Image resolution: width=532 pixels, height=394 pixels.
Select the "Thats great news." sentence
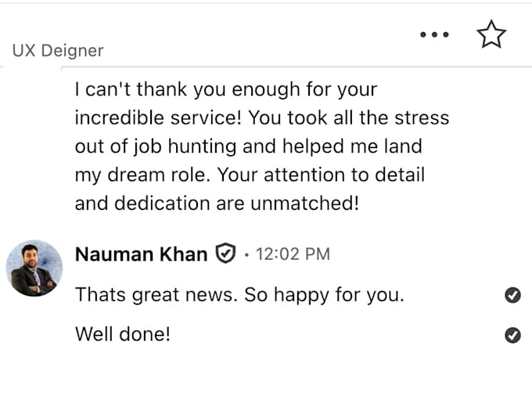click(156, 295)
